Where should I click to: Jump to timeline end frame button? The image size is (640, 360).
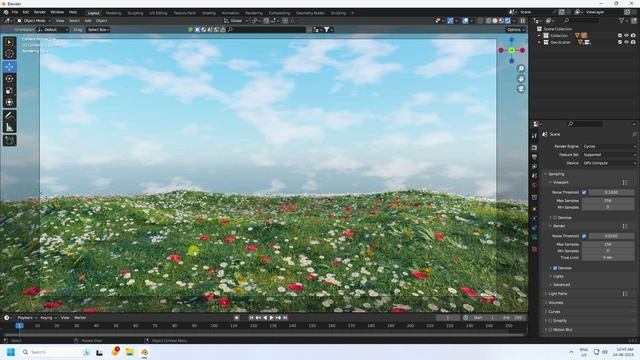pos(285,318)
